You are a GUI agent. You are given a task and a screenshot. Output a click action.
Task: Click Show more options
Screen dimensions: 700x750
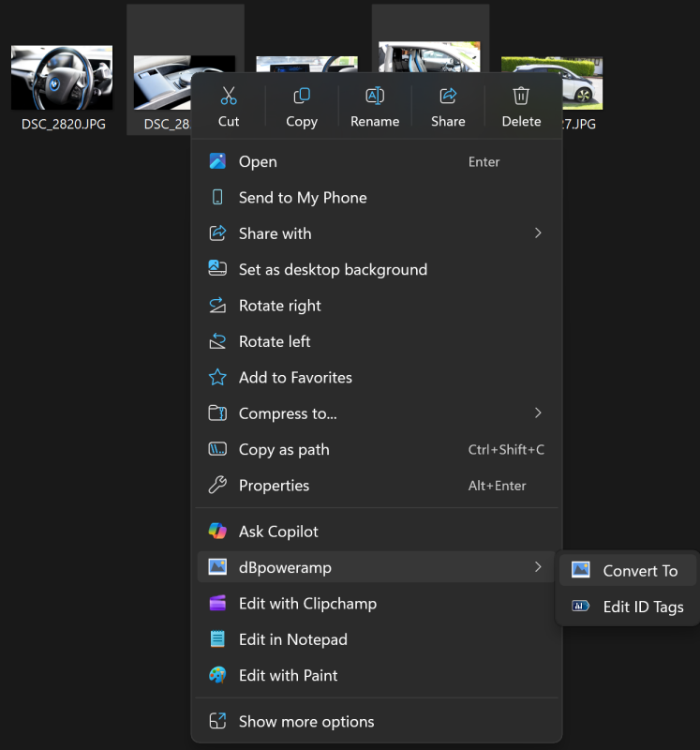(305, 722)
